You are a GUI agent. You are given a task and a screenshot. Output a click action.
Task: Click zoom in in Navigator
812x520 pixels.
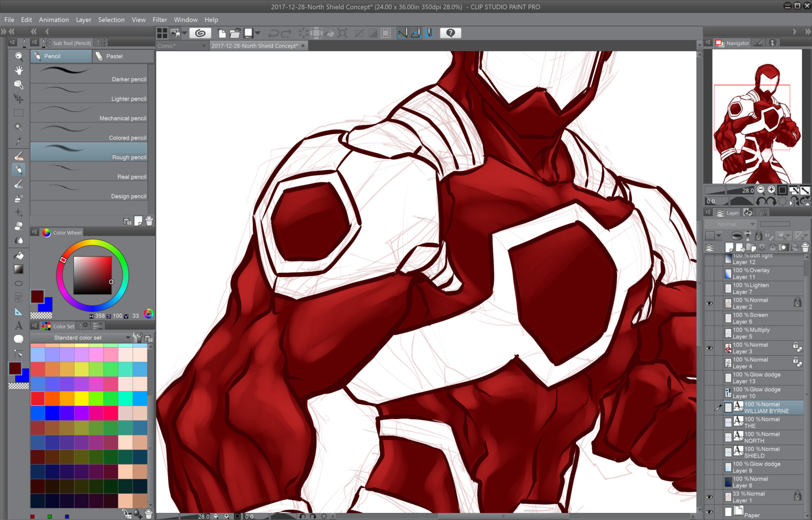click(x=771, y=190)
